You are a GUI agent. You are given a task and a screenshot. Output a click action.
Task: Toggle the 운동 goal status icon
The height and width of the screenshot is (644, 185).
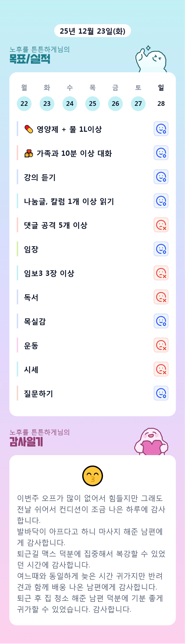(161, 345)
